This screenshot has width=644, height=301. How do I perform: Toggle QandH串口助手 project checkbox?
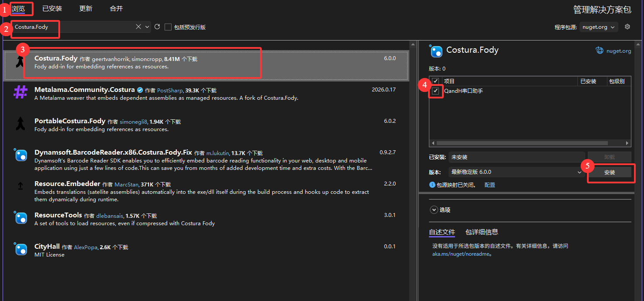pos(435,91)
